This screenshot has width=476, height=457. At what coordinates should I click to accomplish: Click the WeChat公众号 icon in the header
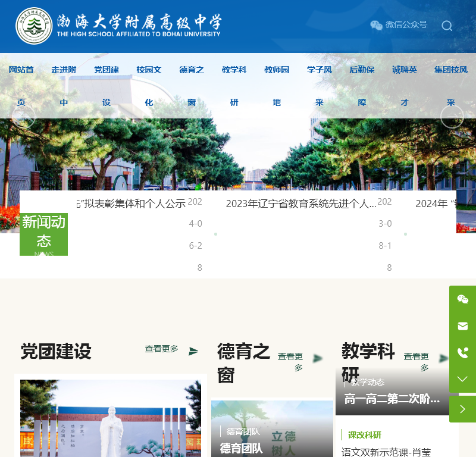point(376,26)
